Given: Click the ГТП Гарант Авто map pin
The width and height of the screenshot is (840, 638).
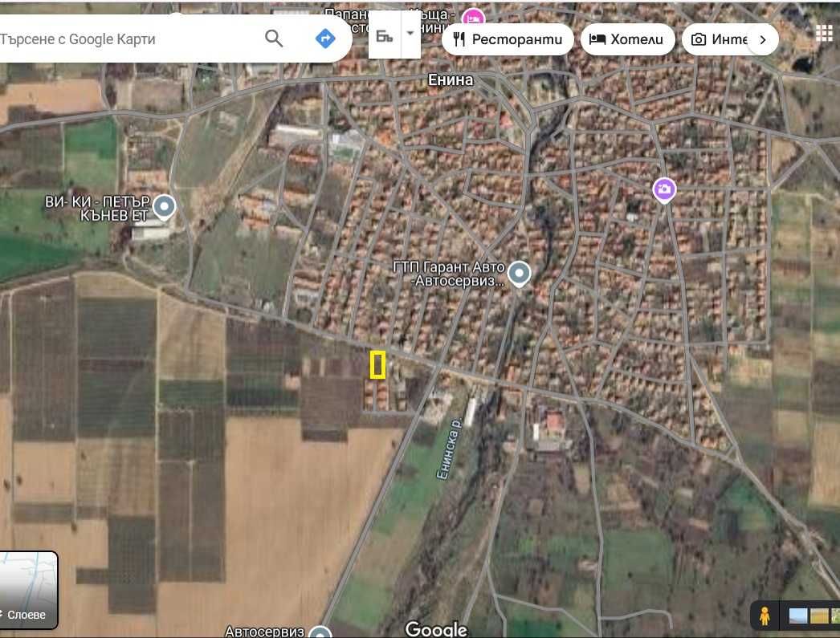Looking at the screenshot, I should point(520,274).
